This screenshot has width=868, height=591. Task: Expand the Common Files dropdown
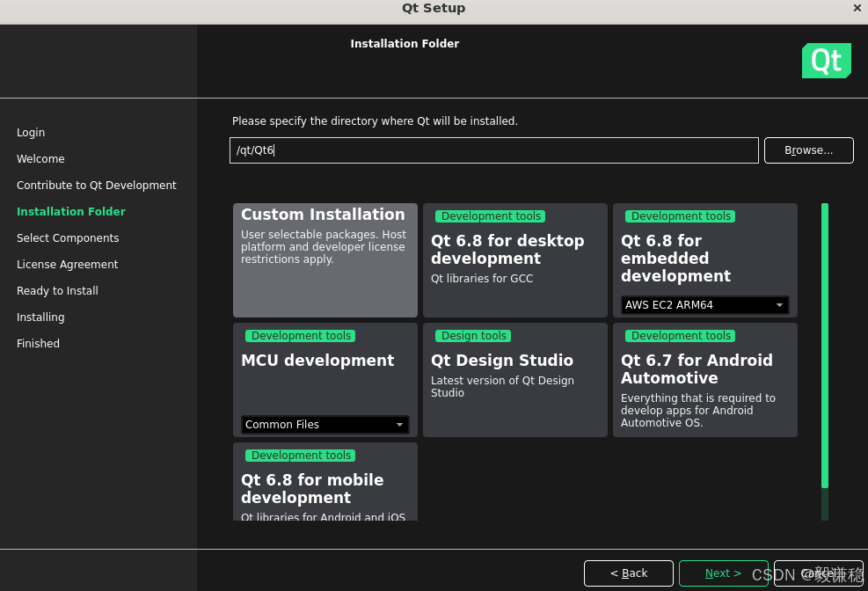click(x=325, y=425)
